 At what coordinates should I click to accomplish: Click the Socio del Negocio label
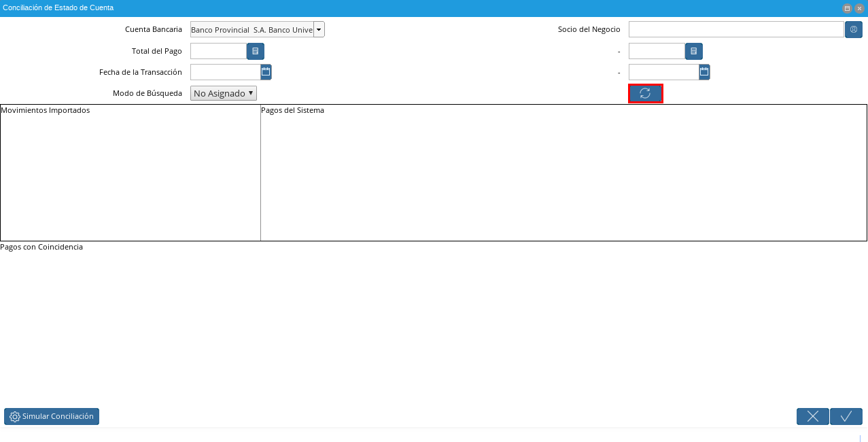[x=589, y=29]
